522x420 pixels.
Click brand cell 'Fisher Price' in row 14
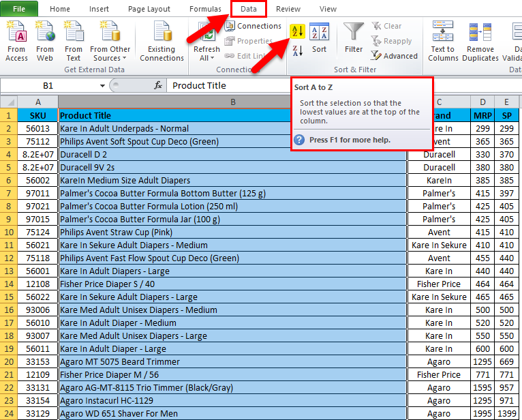[x=439, y=284]
